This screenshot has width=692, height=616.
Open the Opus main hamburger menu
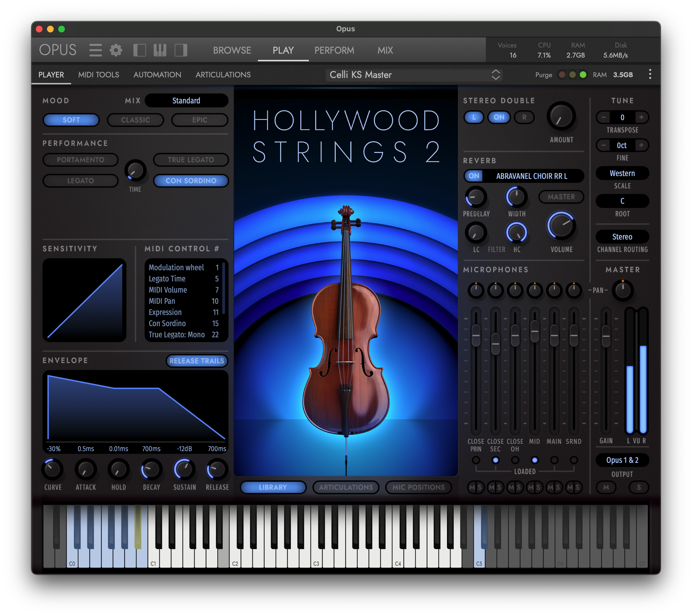coord(95,50)
